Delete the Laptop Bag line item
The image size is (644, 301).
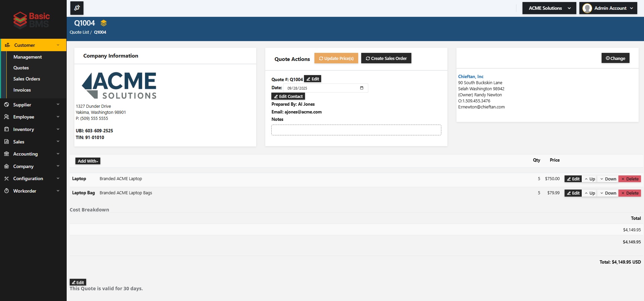(x=629, y=193)
